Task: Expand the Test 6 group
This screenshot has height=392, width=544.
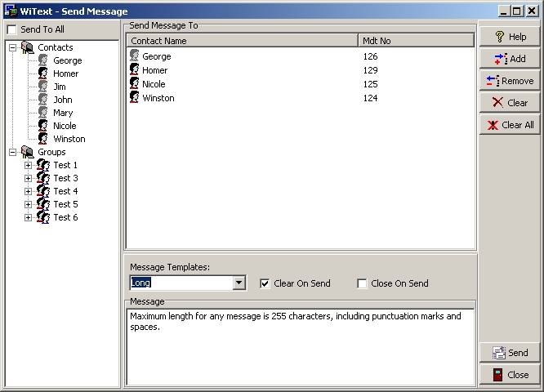Action: coord(28,217)
